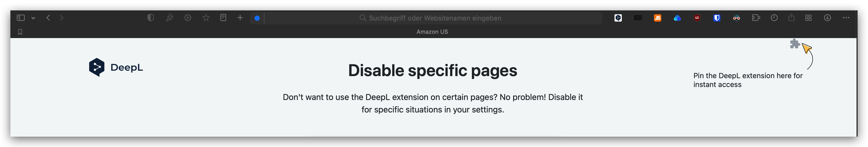Screen dimensions: 868x147
Task: Show browsing history clock icon
Action: pyautogui.click(x=774, y=18)
